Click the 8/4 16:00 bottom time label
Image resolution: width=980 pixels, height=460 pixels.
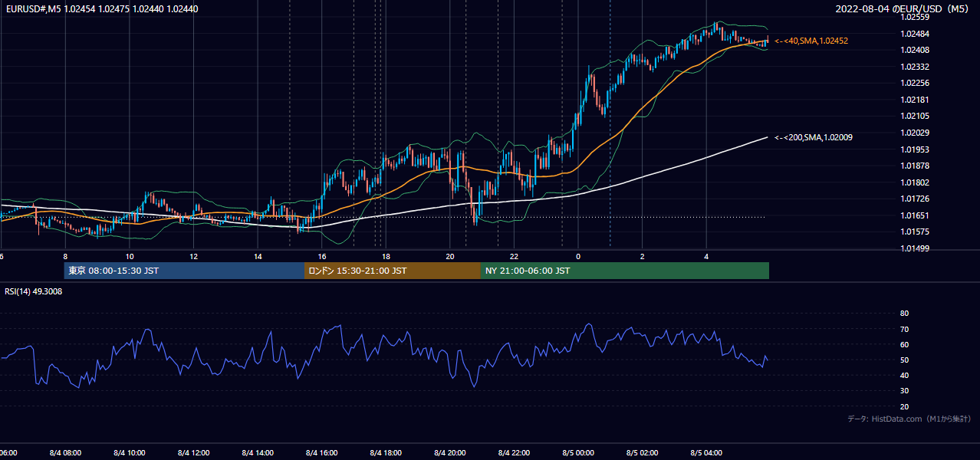[322, 453]
